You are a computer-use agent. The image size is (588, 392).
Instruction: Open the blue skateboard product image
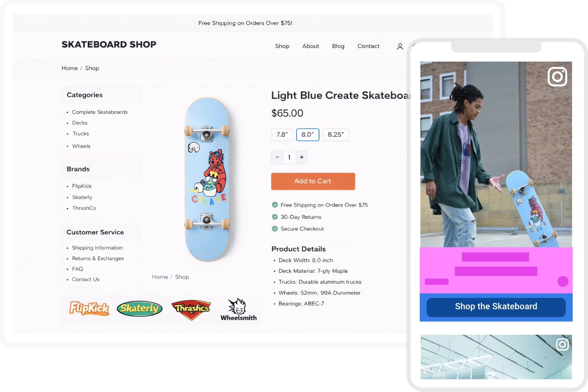click(207, 179)
